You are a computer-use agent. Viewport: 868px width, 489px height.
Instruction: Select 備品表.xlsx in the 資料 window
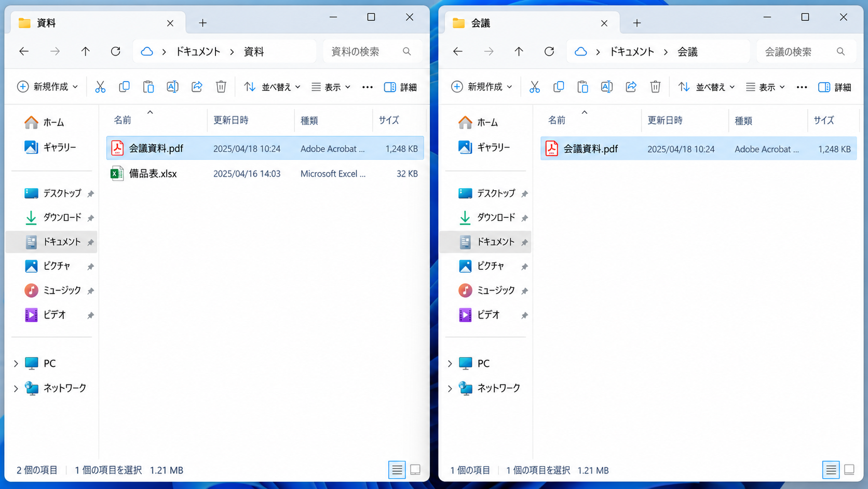[x=265, y=174]
